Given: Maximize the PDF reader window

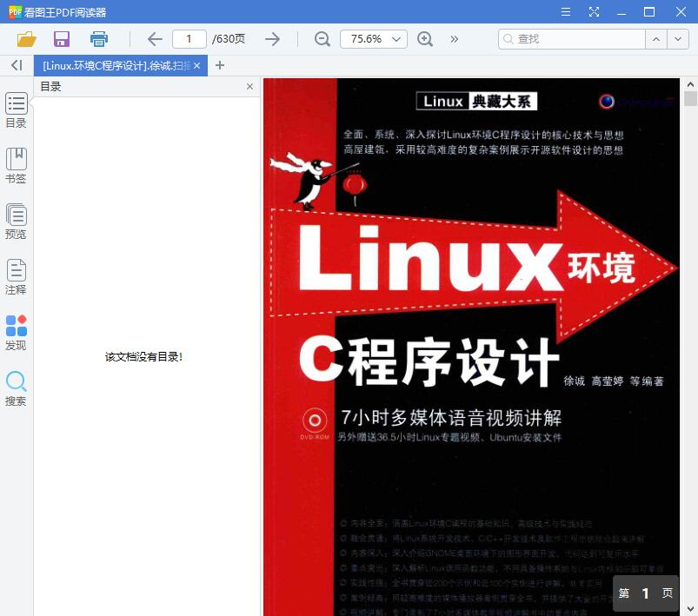Looking at the screenshot, I should click(649, 12).
